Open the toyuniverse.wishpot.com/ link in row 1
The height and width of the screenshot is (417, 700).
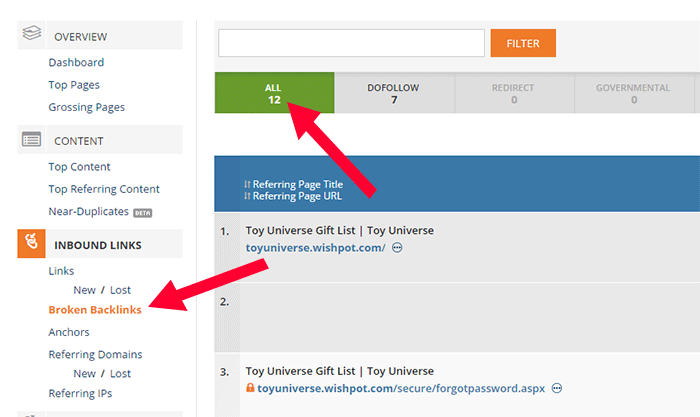tap(315, 248)
